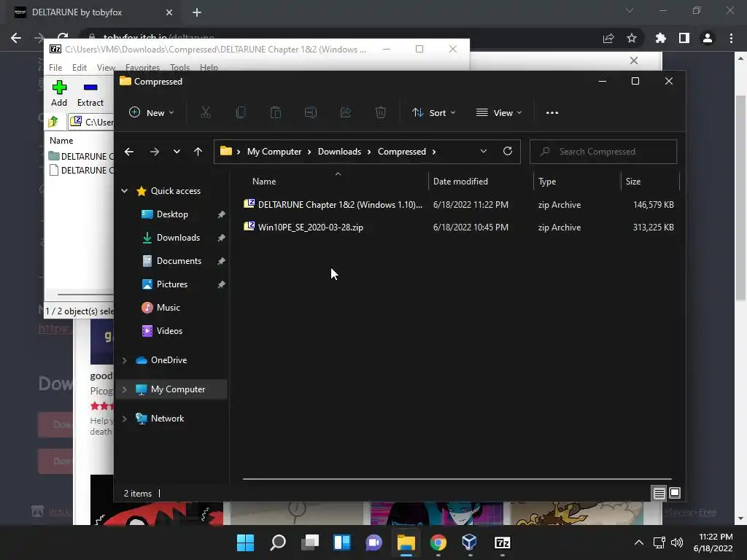This screenshot has width=747, height=560.
Task: Open 7-Zip Edit menu
Action: 79,68
